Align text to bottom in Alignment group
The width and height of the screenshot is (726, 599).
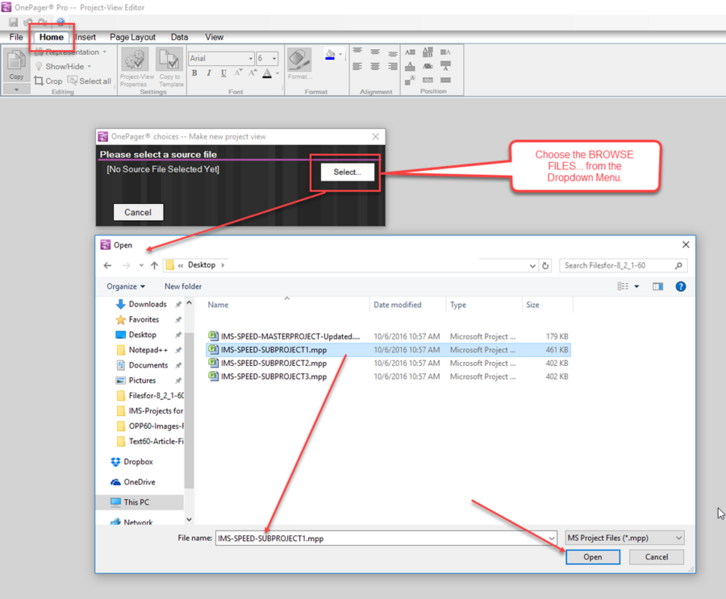pyautogui.click(x=393, y=53)
